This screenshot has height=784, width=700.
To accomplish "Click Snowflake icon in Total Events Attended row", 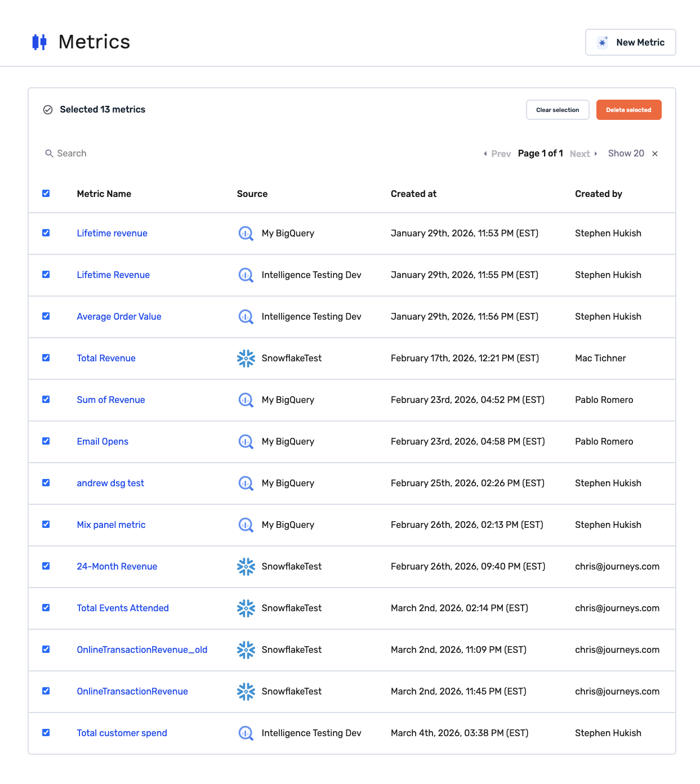I will [x=246, y=608].
